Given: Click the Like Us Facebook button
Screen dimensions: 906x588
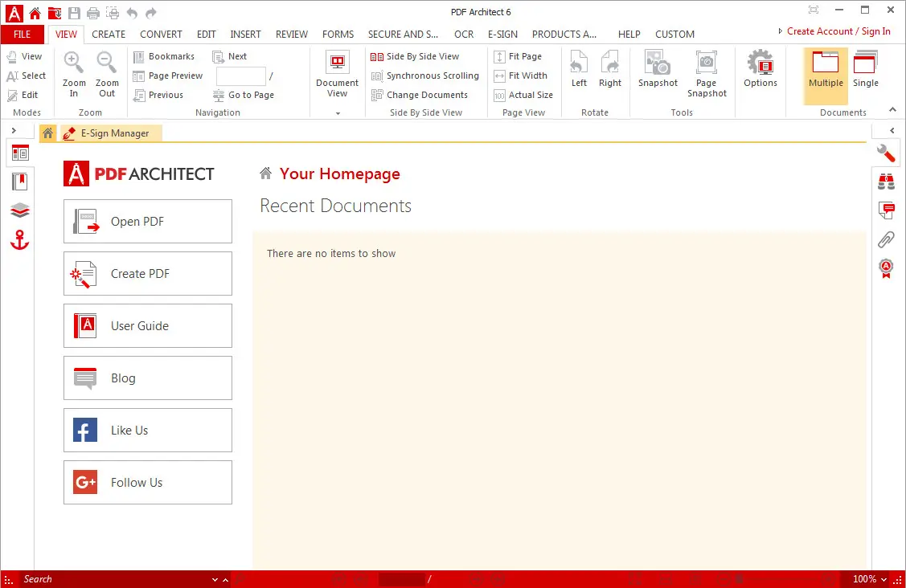Looking at the screenshot, I should 148,431.
